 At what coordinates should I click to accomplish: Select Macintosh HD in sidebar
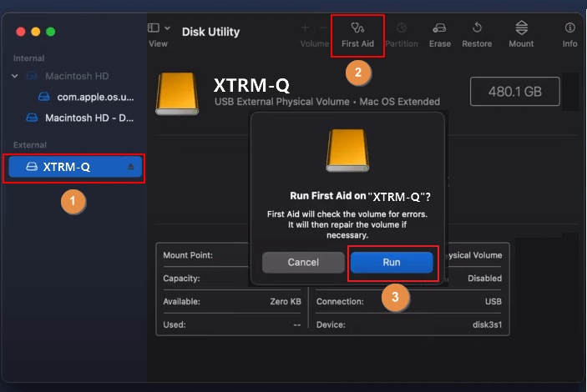tap(77, 76)
